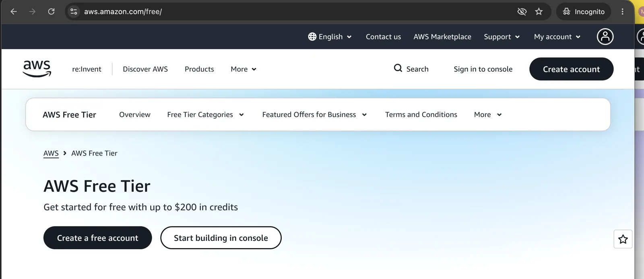
Task: Open the Support dropdown menu
Action: point(502,37)
